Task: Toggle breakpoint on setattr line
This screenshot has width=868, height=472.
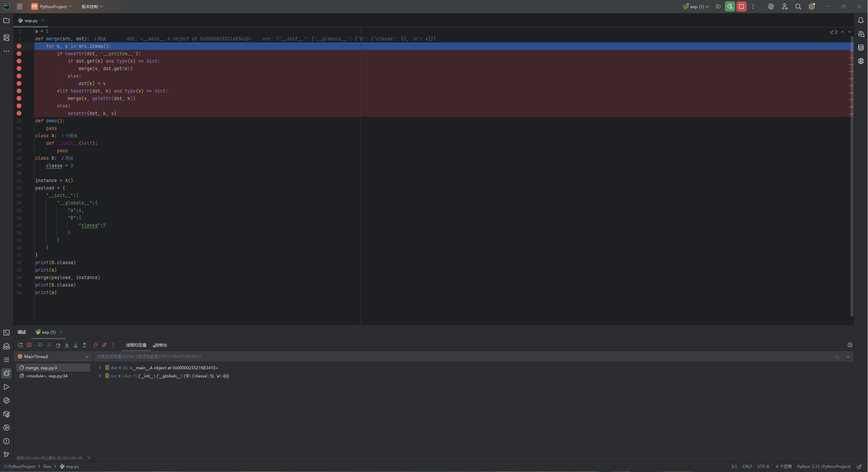Action: pos(19,113)
